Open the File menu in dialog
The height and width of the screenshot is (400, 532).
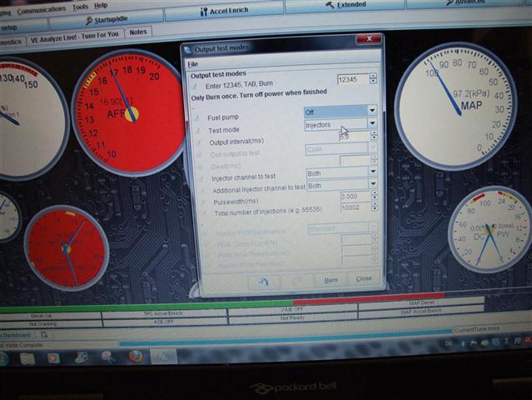pos(192,64)
